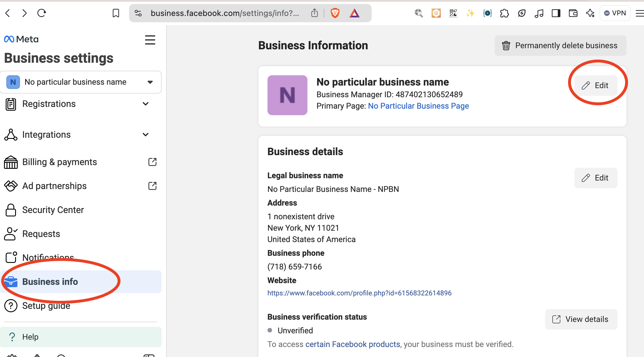Open Security Center in the sidebar
Viewport: 644px width, 357px height.
tap(53, 210)
